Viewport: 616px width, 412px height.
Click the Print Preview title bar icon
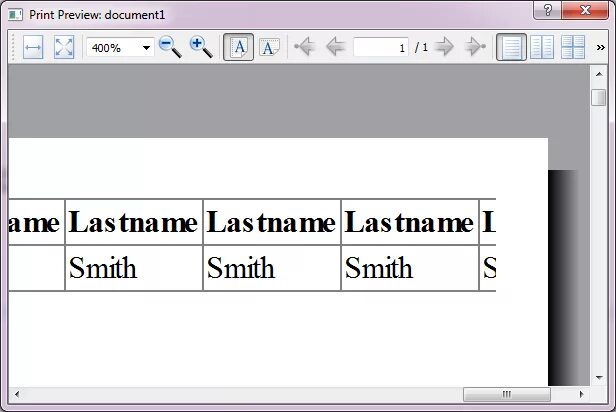tap(16, 15)
